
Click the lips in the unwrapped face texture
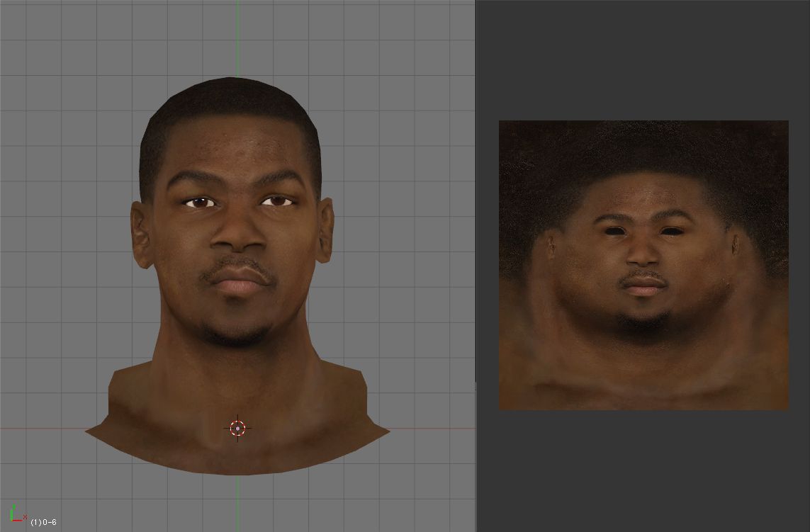tap(644, 285)
